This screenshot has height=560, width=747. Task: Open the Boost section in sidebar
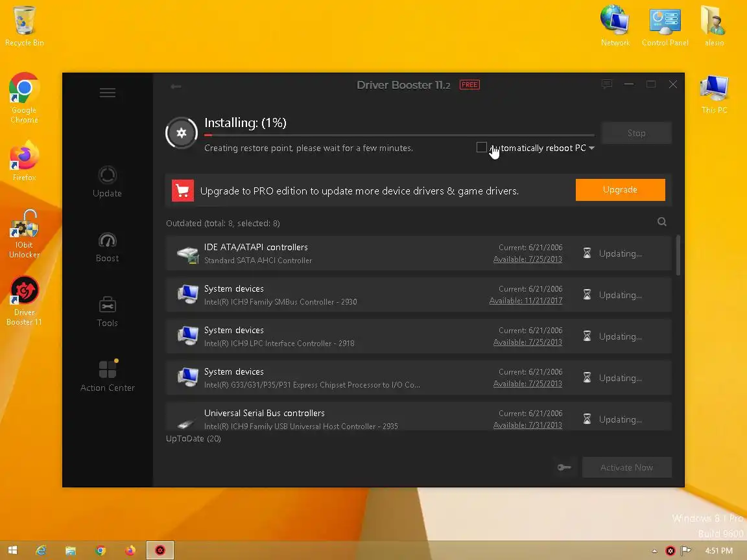click(x=107, y=247)
